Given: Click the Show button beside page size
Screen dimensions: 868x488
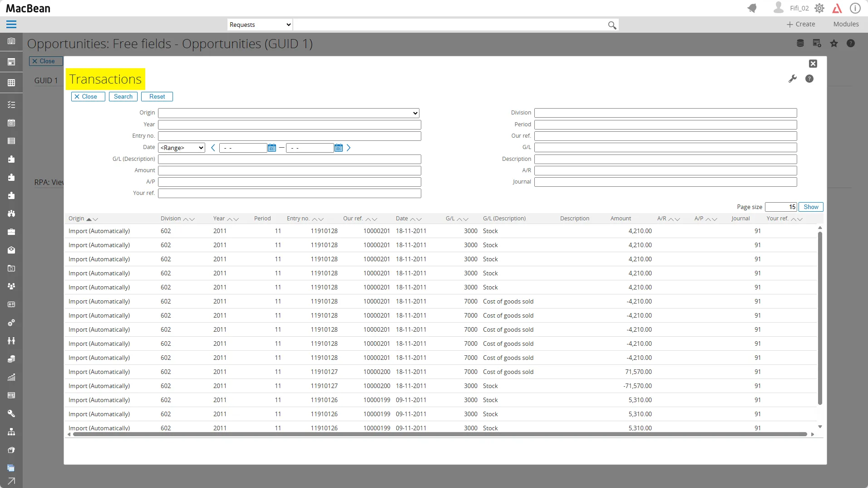Looking at the screenshot, I should pyautogui.click(x=810, y=207).
